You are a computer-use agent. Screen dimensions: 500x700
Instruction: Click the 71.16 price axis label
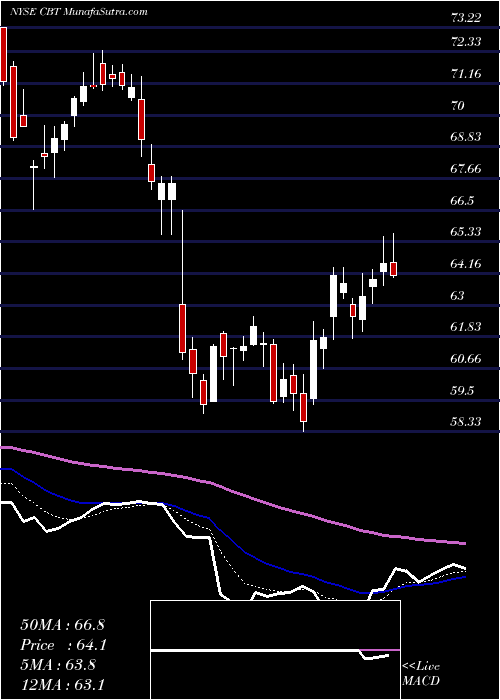click(x=466, y=74)
